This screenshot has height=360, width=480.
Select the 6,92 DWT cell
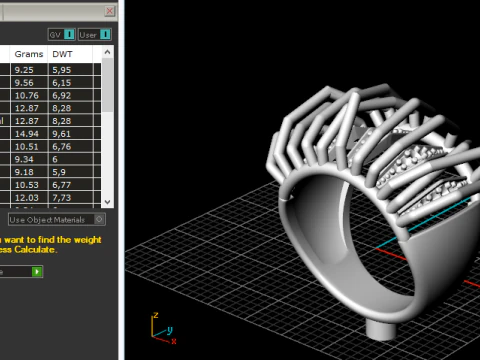(x=70, y=96)
